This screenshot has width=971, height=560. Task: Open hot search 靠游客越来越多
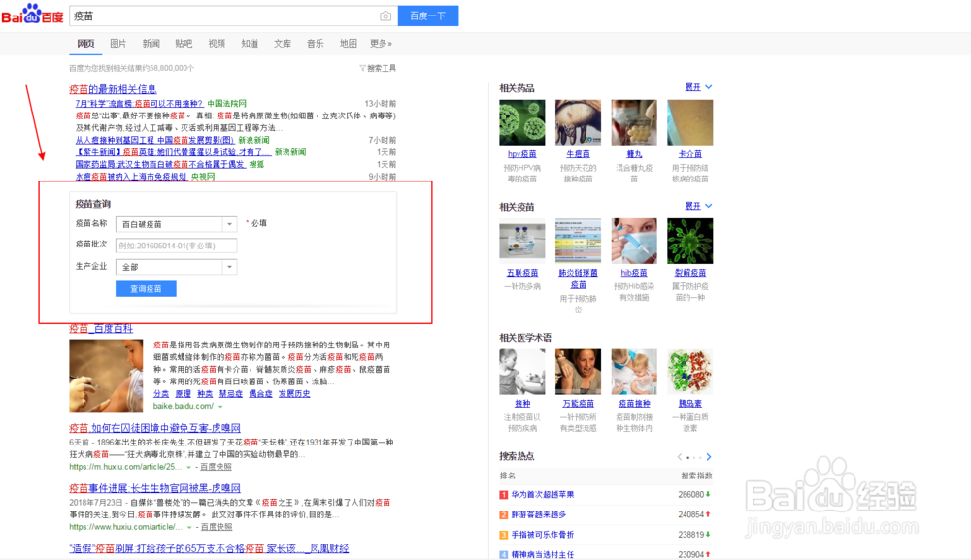[539, 514]
